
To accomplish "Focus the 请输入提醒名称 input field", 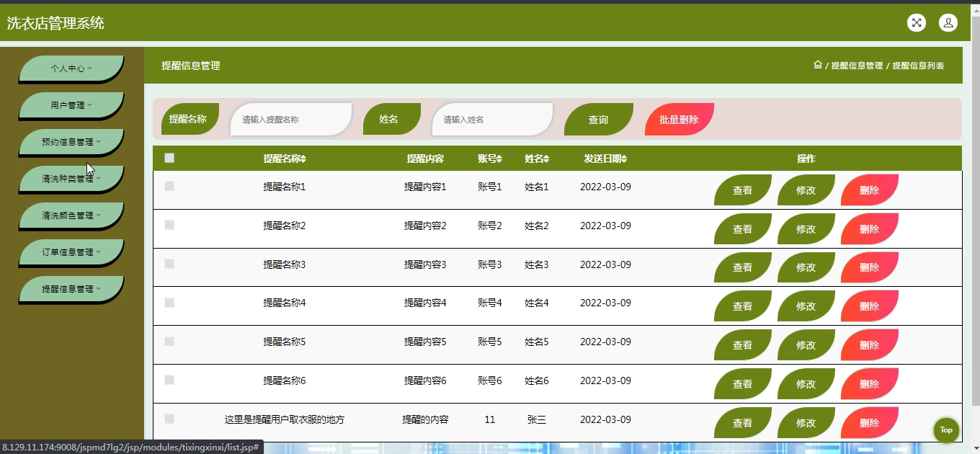I will (x=291, y=120).
